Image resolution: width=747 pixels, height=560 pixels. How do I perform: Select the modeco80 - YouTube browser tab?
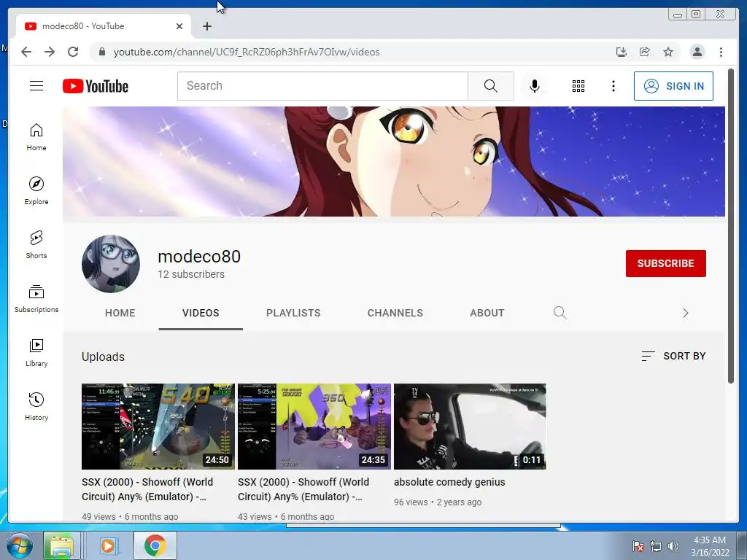104,26
